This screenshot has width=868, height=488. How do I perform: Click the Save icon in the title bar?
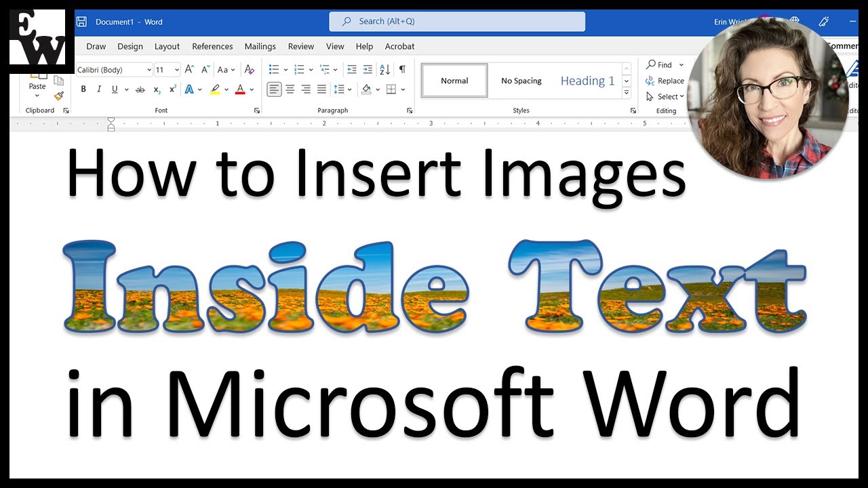(x=81, y=22)
